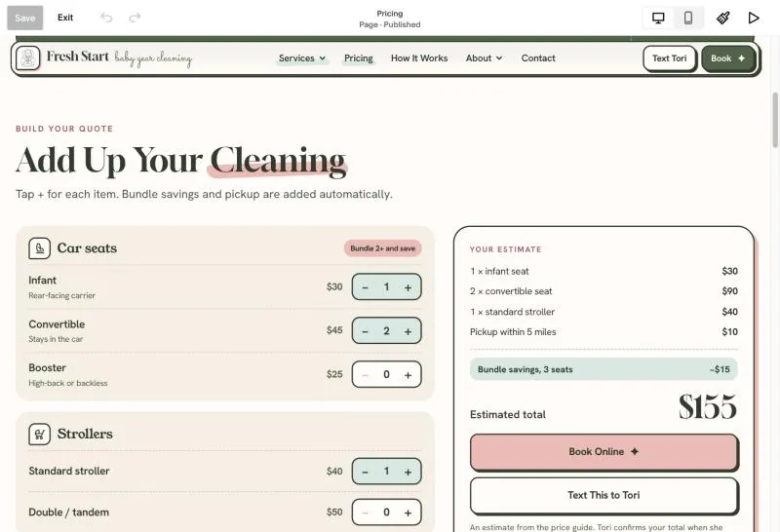780x532 pixels.
Task: Click the grayed Save button
Action: (x=25, y=18)
